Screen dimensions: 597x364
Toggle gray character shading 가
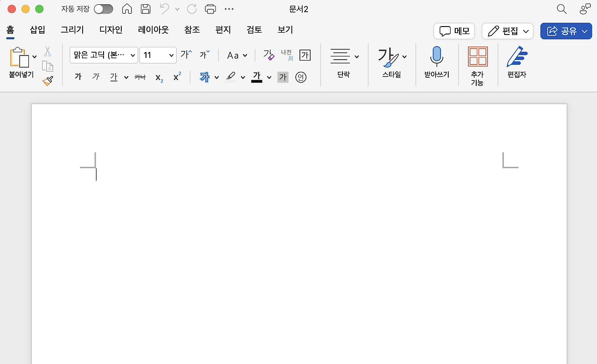click(x=283, y=77)
